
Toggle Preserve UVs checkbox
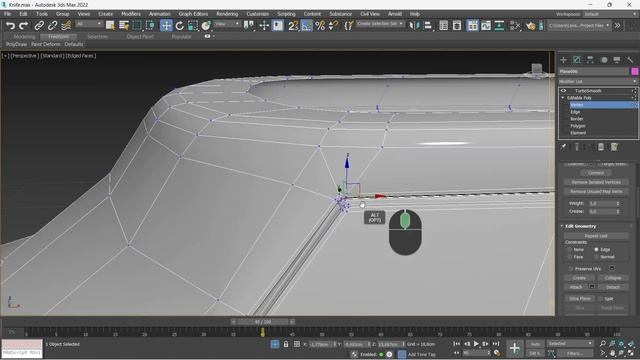(x=571, y=269)
